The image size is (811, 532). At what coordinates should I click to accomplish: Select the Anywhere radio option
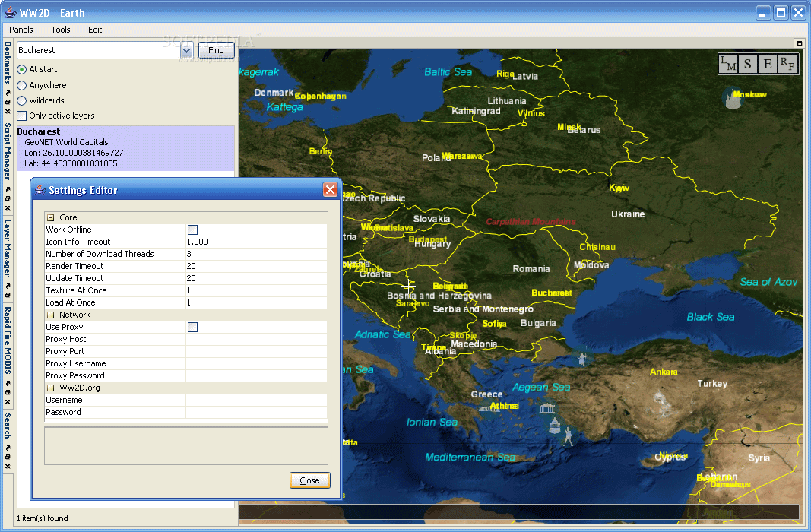22,85
